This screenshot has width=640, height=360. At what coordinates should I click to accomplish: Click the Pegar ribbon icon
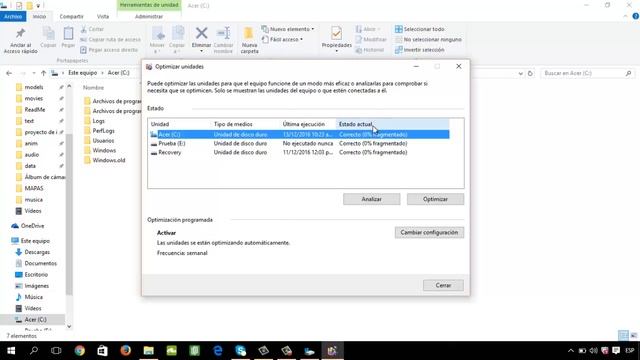point(68,38)
